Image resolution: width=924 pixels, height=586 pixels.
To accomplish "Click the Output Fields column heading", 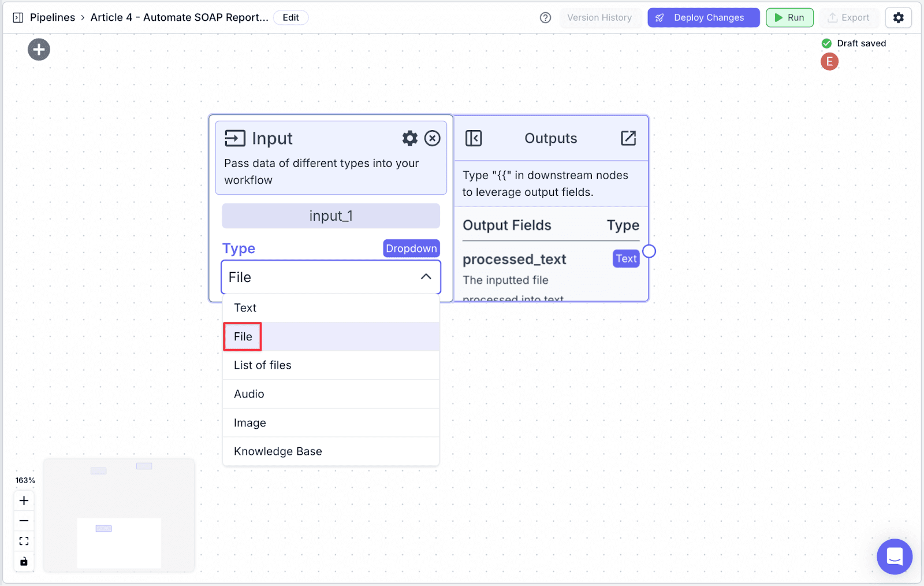I will click(x=507, y=225).
